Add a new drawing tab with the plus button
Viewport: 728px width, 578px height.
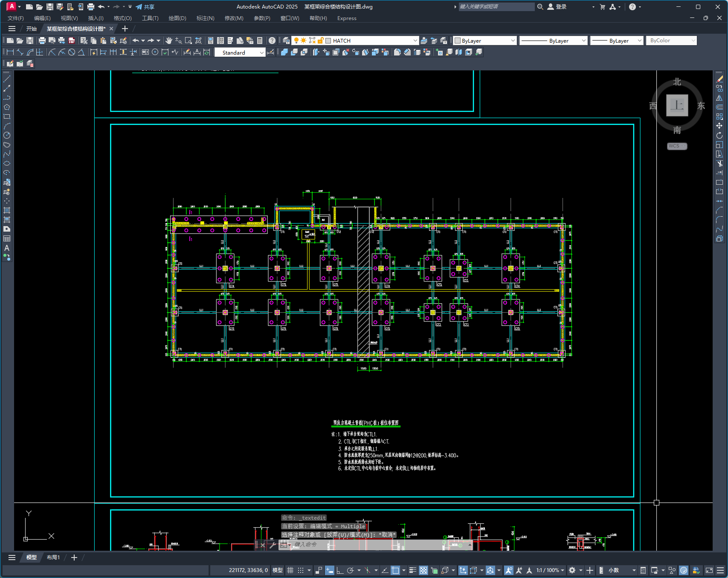click(x=125, y=29)
